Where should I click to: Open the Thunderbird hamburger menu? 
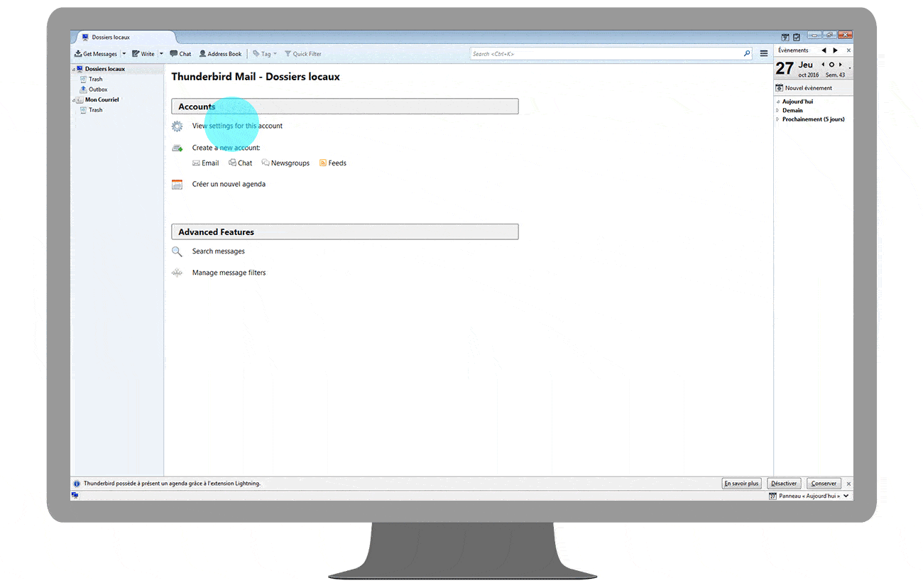coord(764,54)
